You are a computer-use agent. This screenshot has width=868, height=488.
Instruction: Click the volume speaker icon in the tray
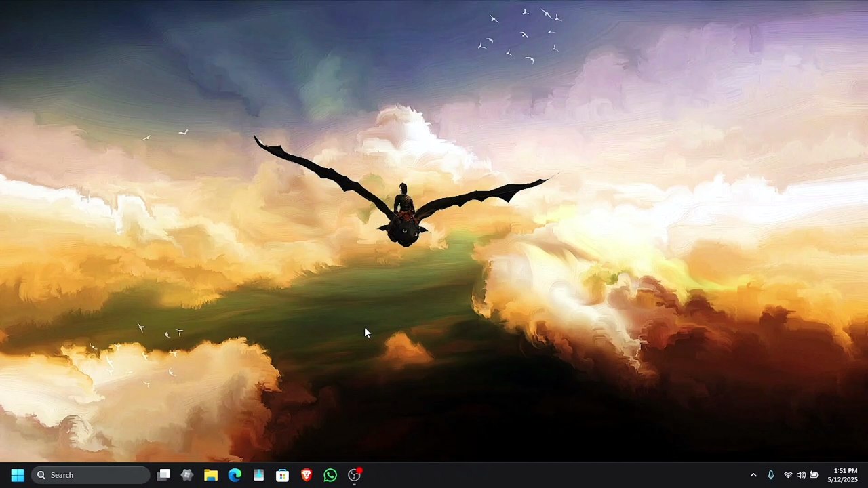click(x=801, y=475)
